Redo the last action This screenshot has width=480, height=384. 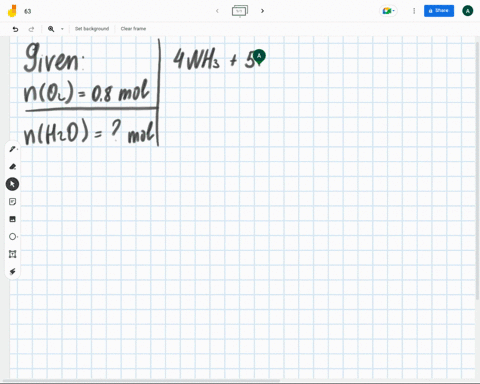click(x=31, y=29)
